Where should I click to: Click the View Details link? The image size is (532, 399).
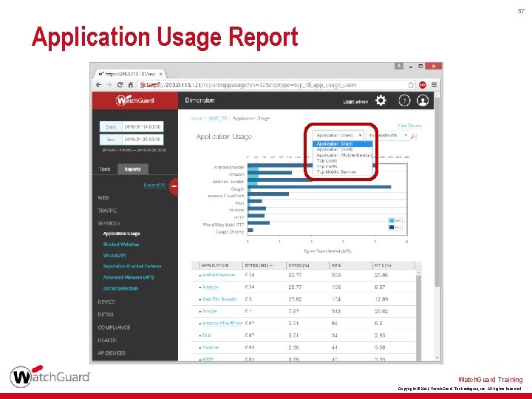(409, 126)
